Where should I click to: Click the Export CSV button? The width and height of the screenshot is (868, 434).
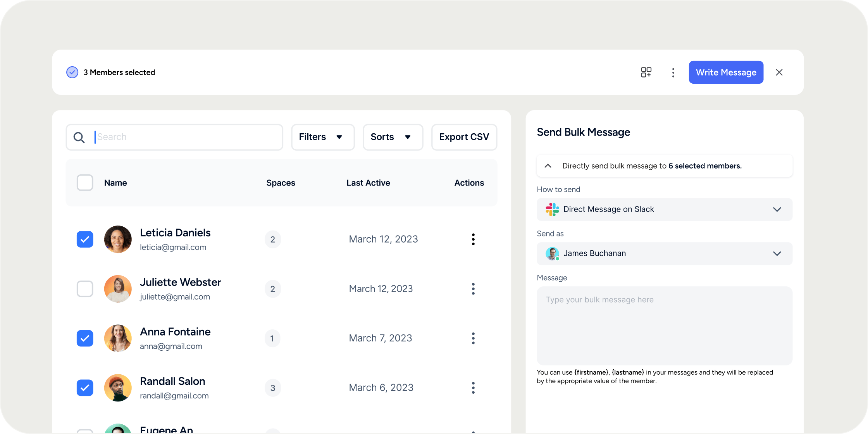pos(464,137)
